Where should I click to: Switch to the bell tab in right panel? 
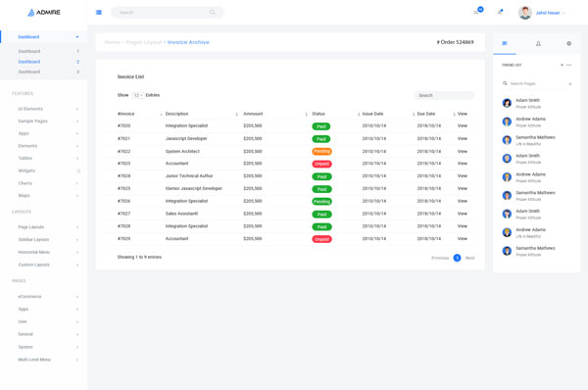tap(538, 44)
